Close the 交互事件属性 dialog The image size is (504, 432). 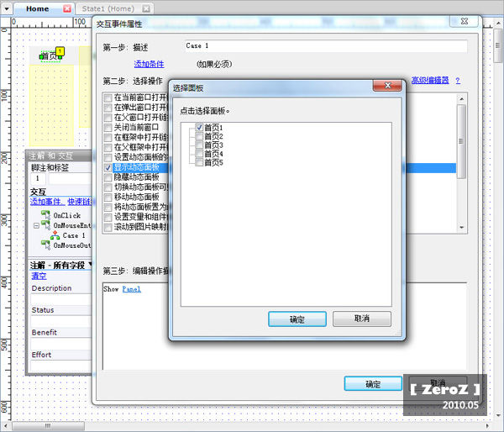[x=464, y=21]
